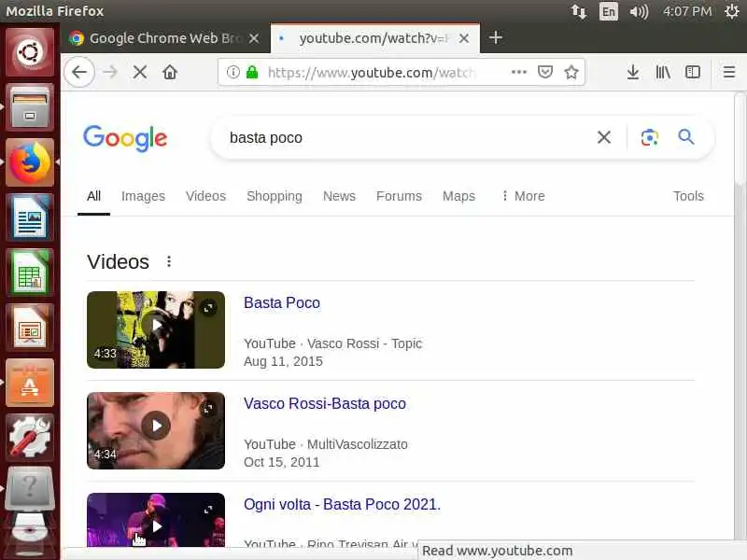Screen dimensions: 747x560
Task: Switch to Images results tab
Action: tap(143, 196)
